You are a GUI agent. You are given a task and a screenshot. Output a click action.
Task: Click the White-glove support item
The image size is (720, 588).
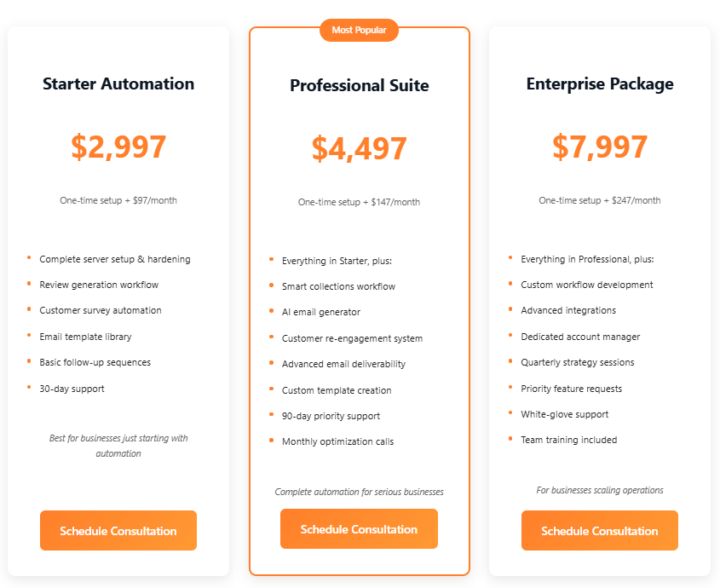[564, 414]
